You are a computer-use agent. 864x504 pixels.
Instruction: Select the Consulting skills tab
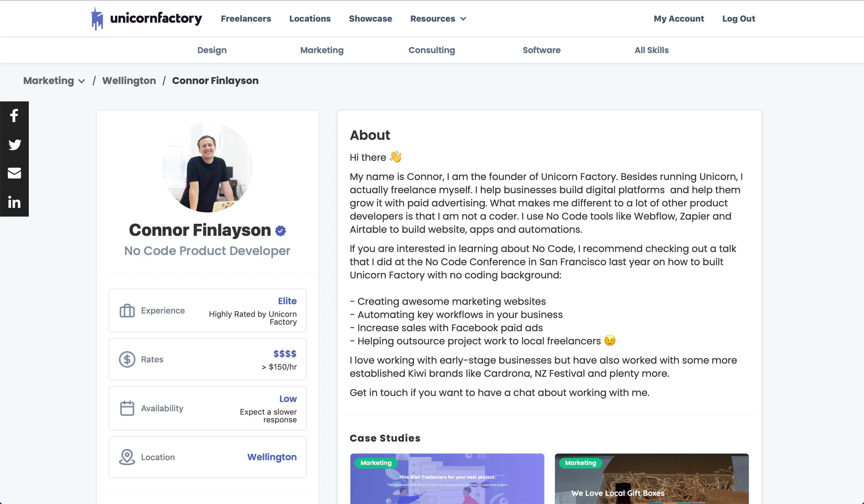point(432,50)
